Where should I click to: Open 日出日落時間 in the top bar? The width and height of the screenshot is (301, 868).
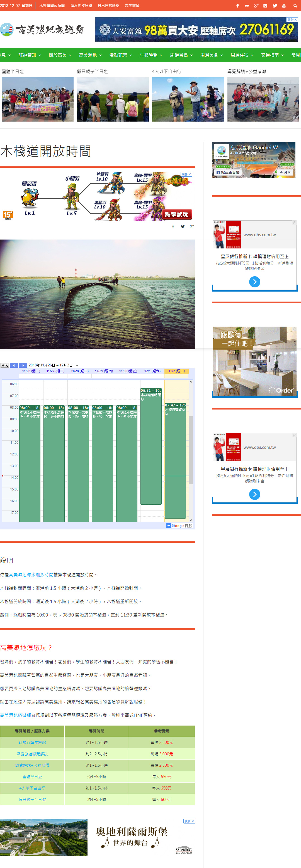coord(108,6)
